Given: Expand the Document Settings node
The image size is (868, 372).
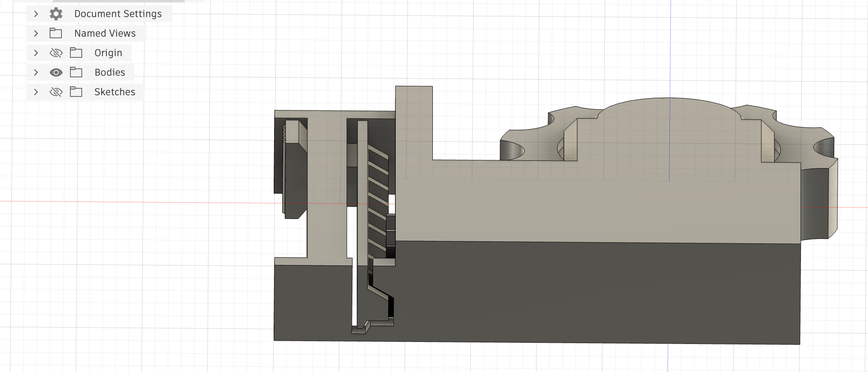Looking at the screenshot, I should click(36, 14).
